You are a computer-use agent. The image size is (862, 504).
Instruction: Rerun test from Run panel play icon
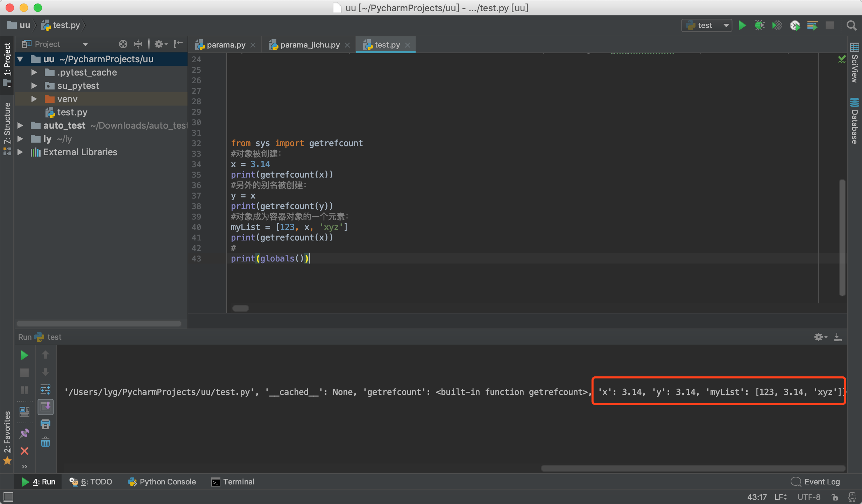tap(24, 355)
